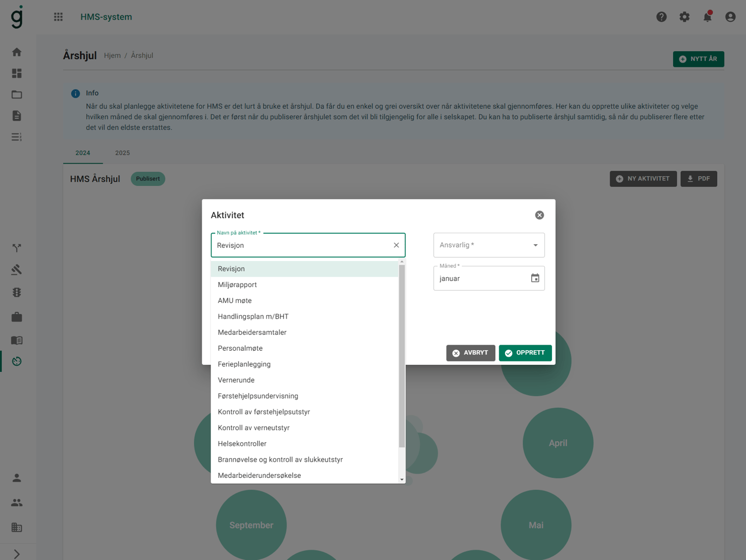
Task: Click the help question mark icon
Action: point(661,17)
